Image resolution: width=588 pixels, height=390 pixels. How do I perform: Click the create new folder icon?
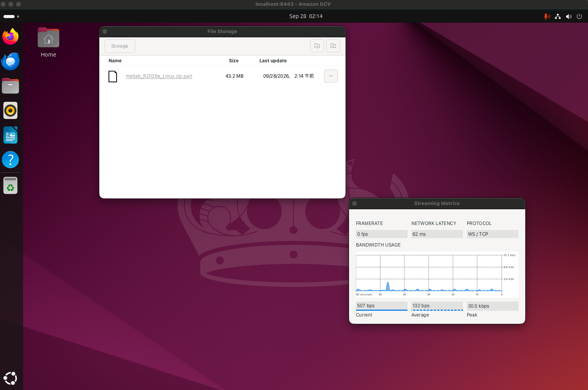(x=333, y=46)
